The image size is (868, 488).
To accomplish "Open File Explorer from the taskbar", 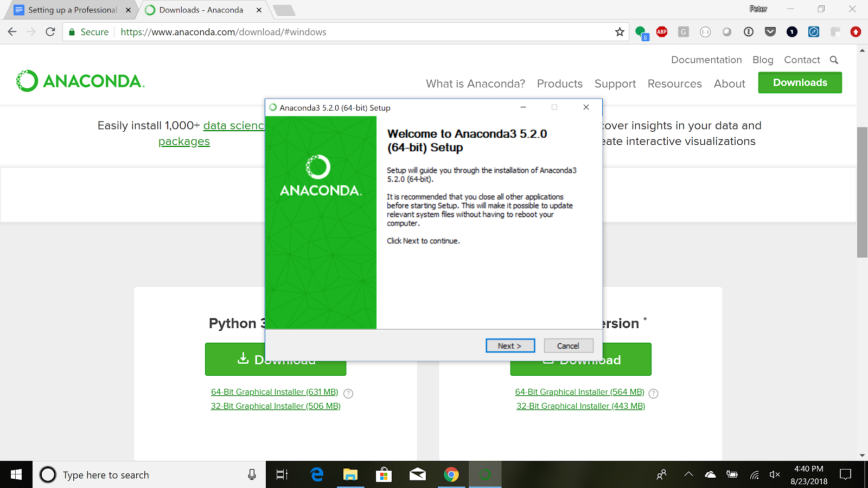I will pyautogui.click(x=350, y=475).
